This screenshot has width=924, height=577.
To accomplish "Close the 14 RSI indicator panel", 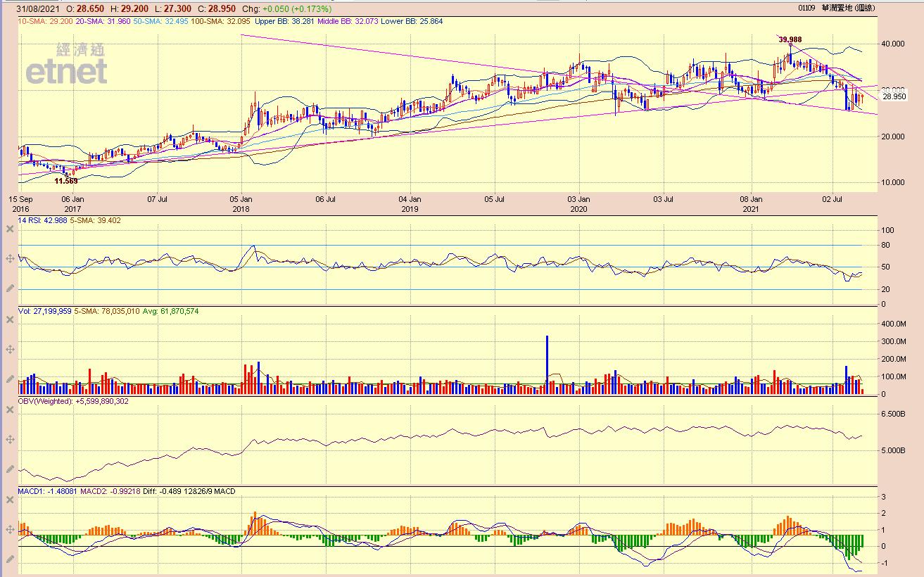I will [x=10, y=229].
